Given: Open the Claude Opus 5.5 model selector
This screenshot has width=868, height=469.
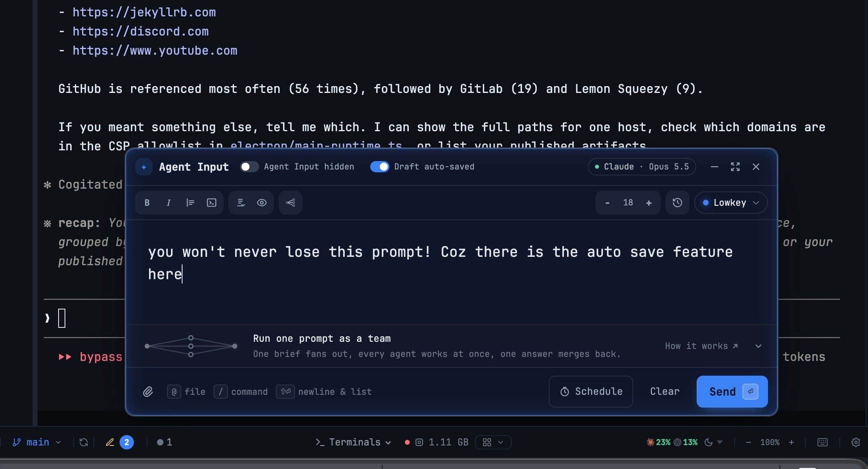Looking at the screenshot, I should [x=642, y=167].
